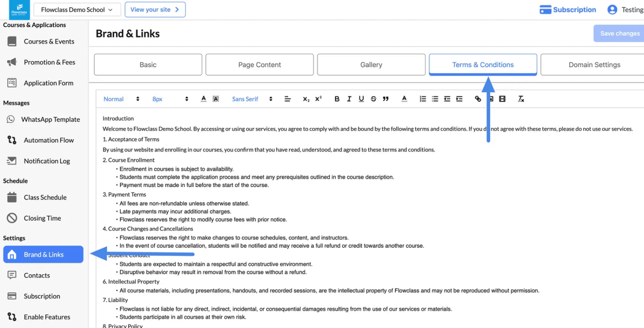The image size is (644, 328).
Task: Click the '6. Intellectual Property' heading text
Action: pyautogui.click(x=131, y=281)
